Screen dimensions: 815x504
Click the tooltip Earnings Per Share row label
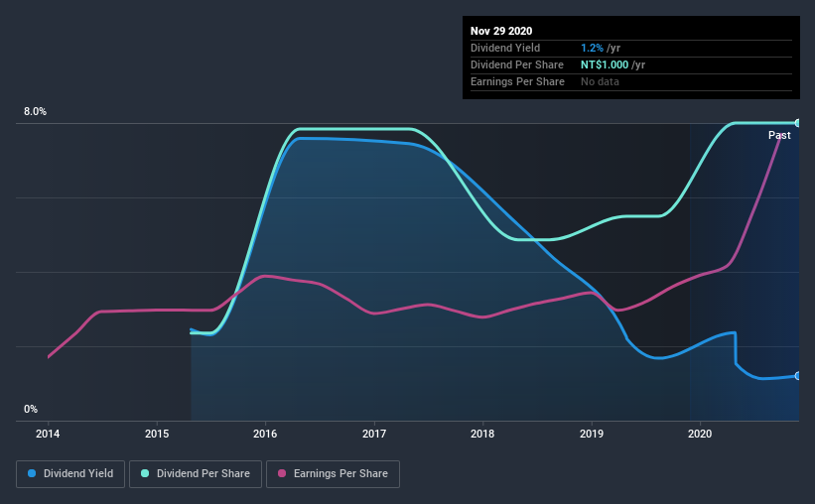[517, 81]
